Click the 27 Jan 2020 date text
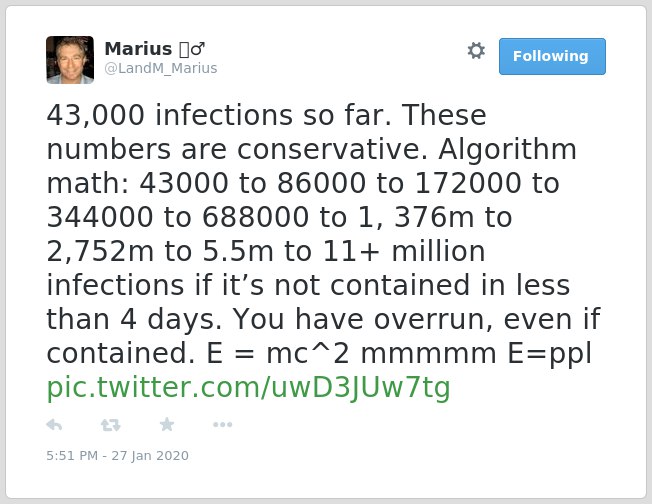The width and height of the screenshot is (652, 504). point(150,455)
